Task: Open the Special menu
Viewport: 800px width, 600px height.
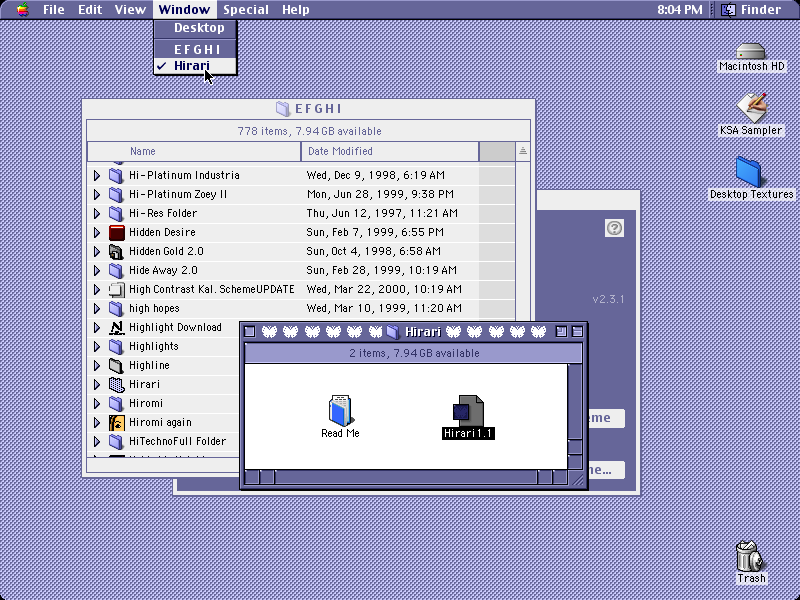Action: click(245, 9)
